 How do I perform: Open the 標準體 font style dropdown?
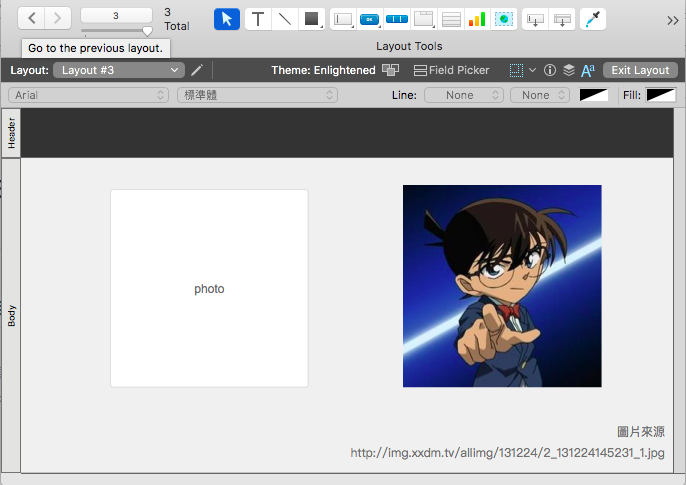257,95
